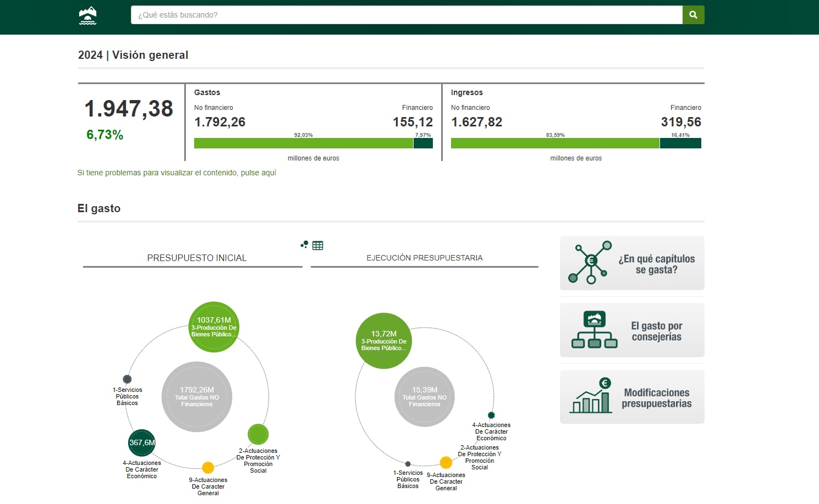
Task: Open '¿En qué capítulos se gasta?' card
Action: click(x=632, y=263)
